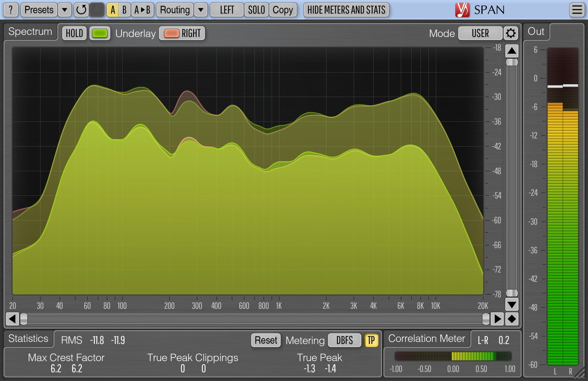Click the horizontal scroll right arrow
Viewport: 588px width, 381px height.
(497, 319)
